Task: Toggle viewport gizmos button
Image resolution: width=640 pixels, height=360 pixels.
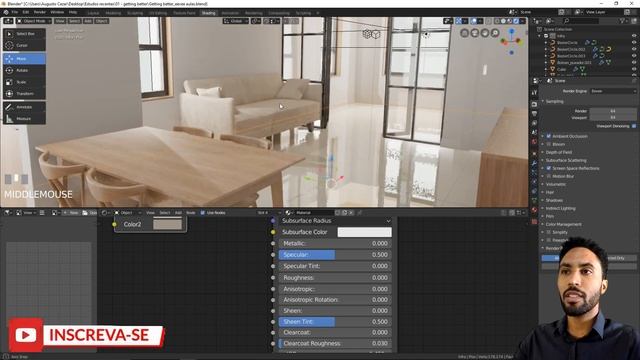Action: pyautogui.click(x=459, y=21)
